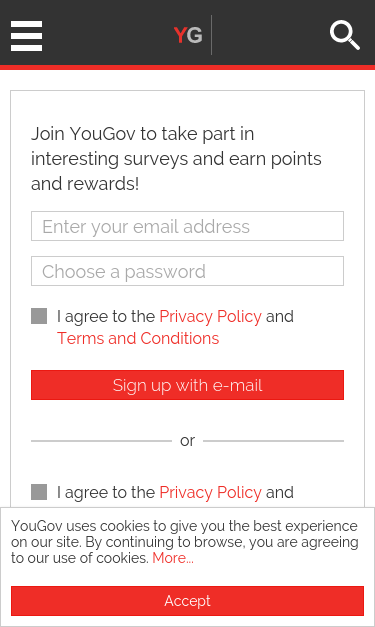Click the "I agree to the" label above the Sign up button
This screenshot has width=375, height=627.
pos(106,316)
